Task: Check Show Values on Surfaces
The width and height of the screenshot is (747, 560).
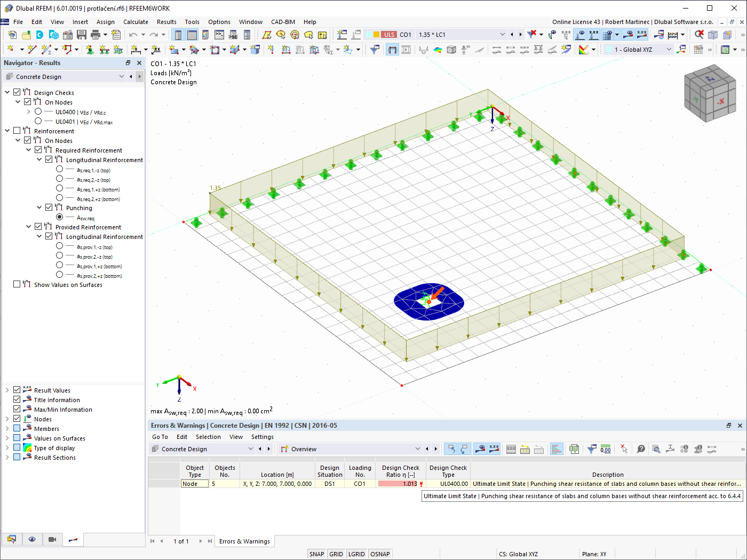Action: 17,284
